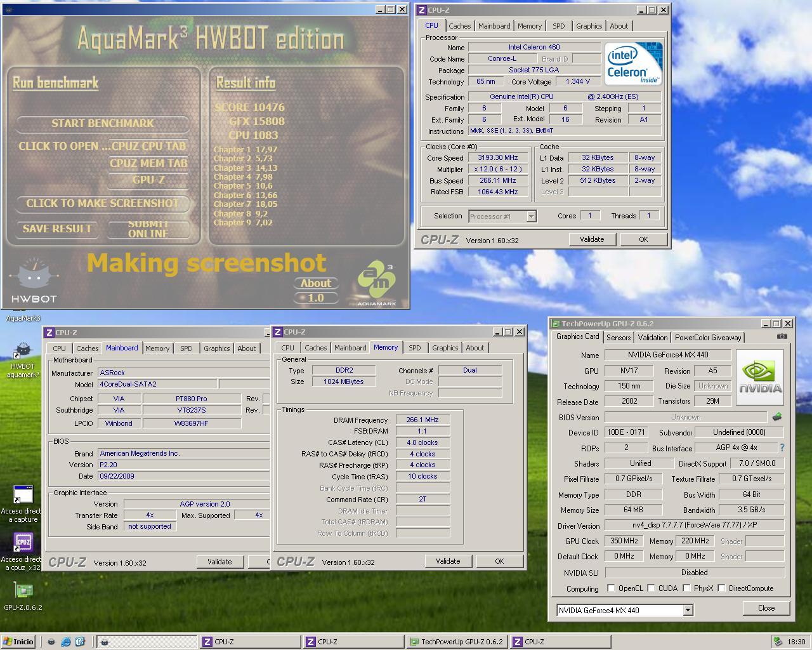
Task: Click the Core Speed value 3193.30 MHz
Action: 498,158
